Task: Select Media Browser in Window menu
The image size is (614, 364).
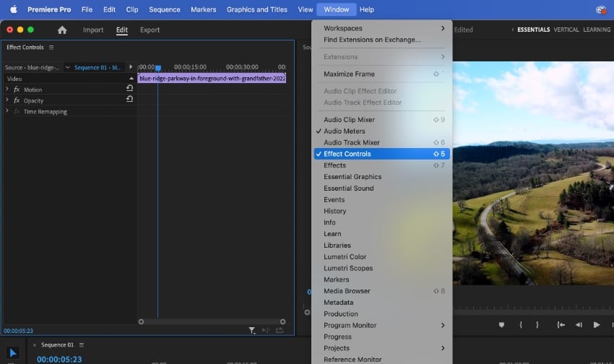Action: (382, 291)
